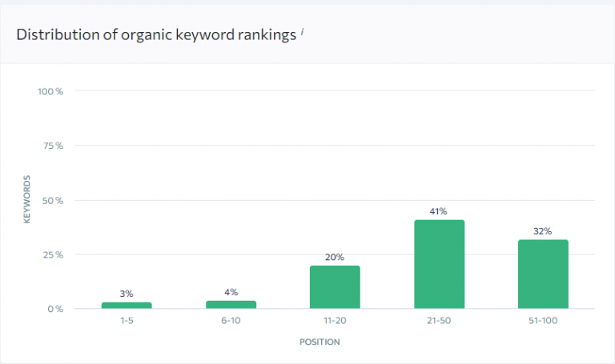Image resolution: width=615 pixels, height=364 pixels.
Task: Click the POSITION axis title
Action: (320, 342)
